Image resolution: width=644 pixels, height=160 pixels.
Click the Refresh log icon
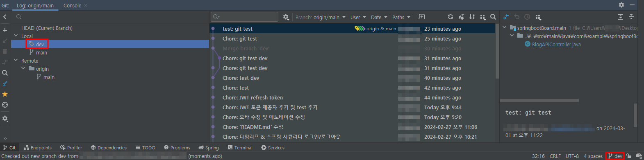451,17
